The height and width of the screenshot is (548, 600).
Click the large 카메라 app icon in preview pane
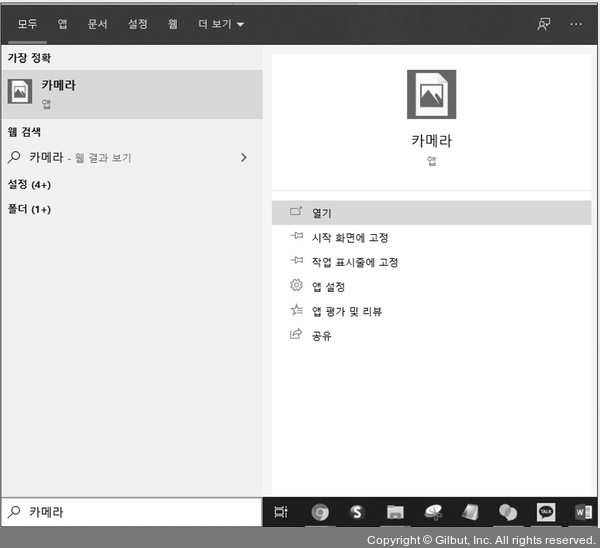click(x=431, y=95)
